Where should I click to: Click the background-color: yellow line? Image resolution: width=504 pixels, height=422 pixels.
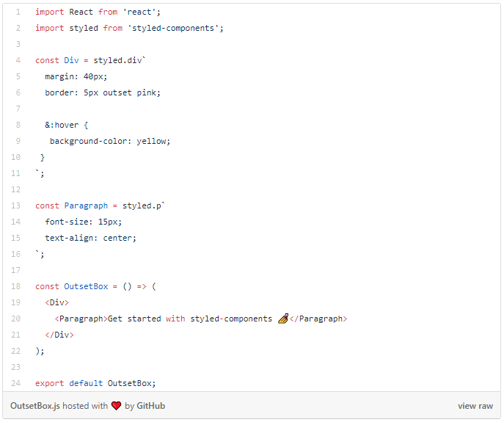pos(110,141)
